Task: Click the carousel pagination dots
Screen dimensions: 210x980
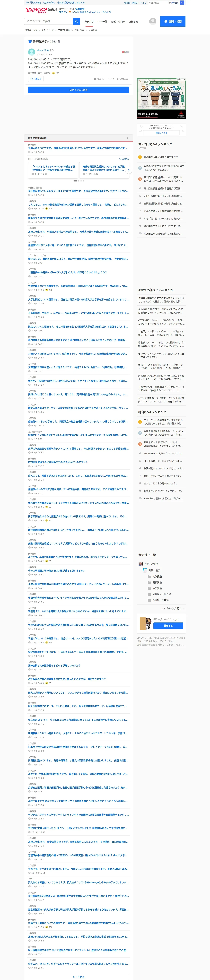Action: tap(79, 181)
